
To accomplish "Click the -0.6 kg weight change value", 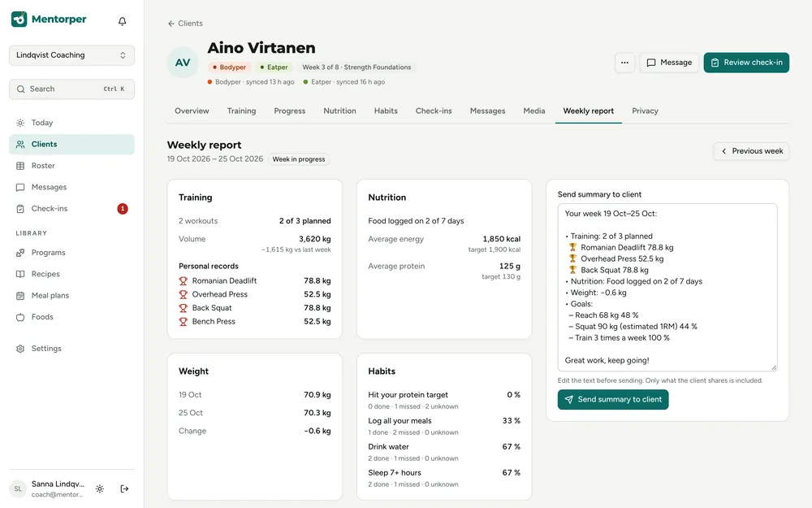I will click(317, 431).
